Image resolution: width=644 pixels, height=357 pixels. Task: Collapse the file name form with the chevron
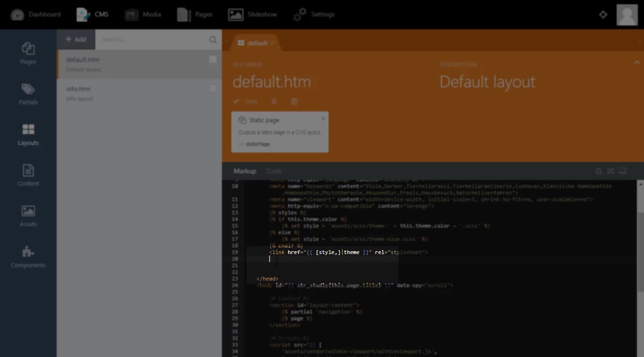636,62
